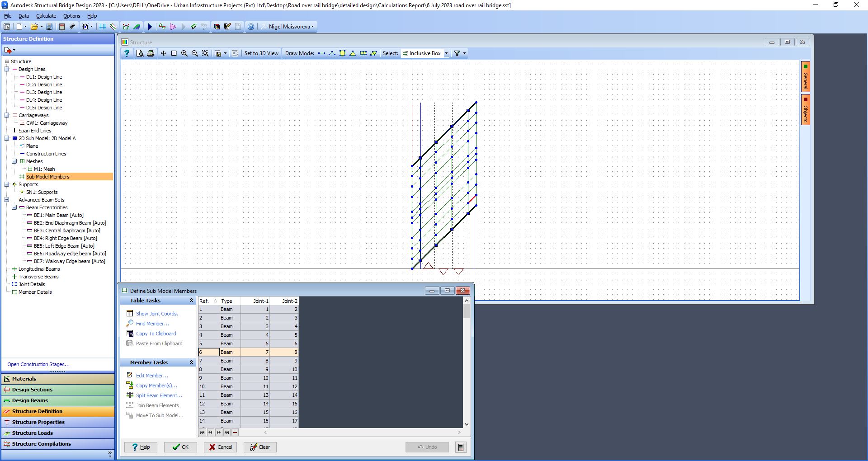
Task: Open print preview in the Structure view
Action: (x=140, y=53)
